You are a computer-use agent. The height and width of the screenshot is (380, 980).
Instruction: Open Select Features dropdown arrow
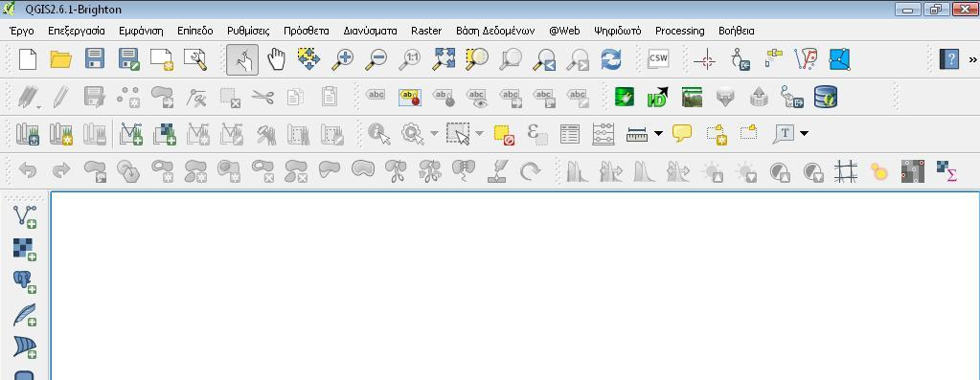point(479,134)
